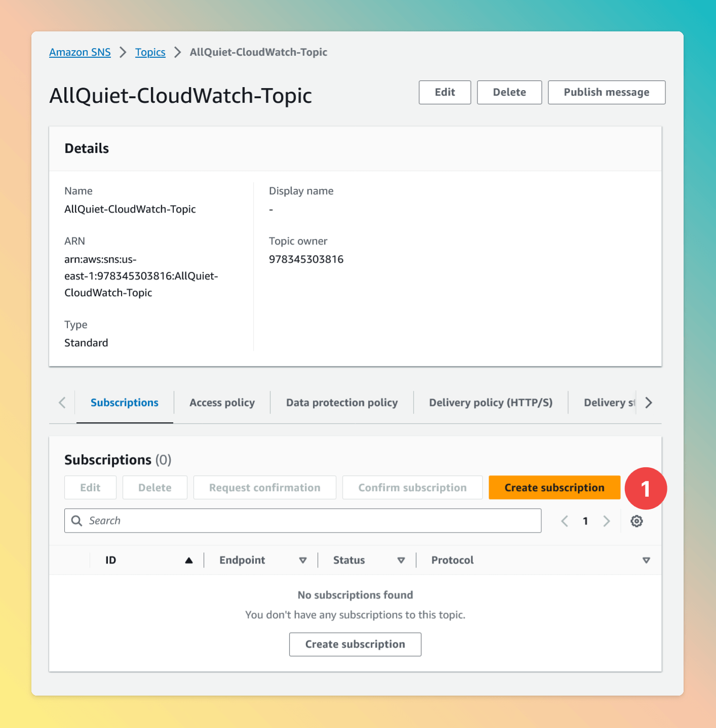Click Create subscription in empty table

coord(355,644)
